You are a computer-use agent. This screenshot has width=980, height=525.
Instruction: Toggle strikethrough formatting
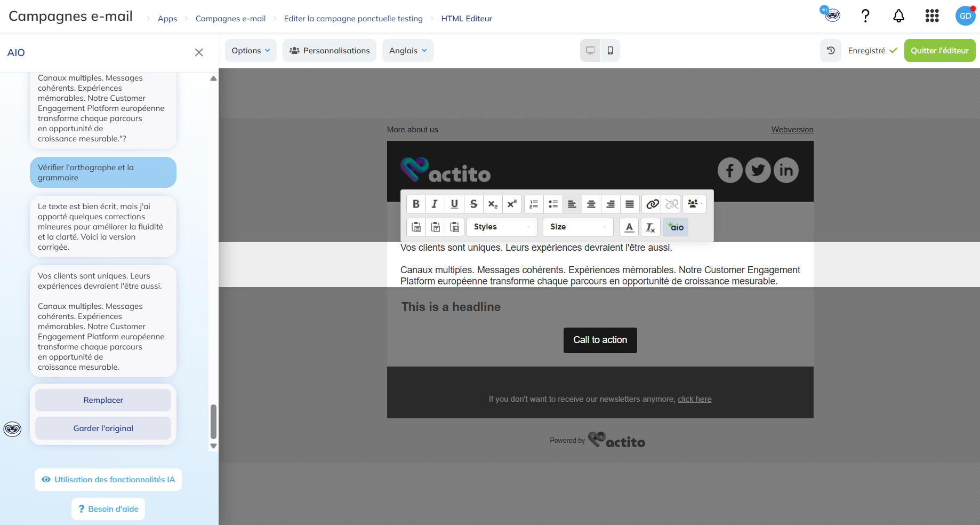click(x=473, y=204)
